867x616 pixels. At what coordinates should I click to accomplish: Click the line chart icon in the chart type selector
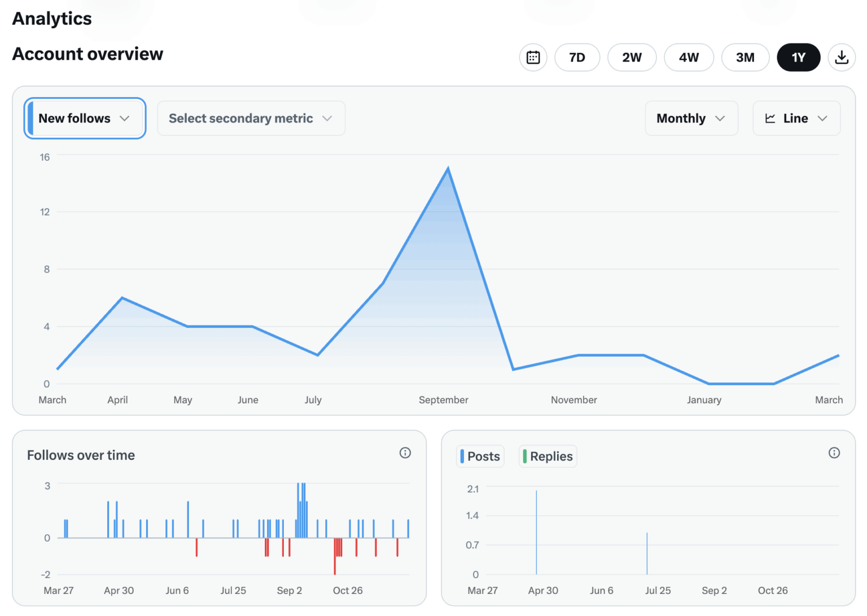[x=771, y=118]
